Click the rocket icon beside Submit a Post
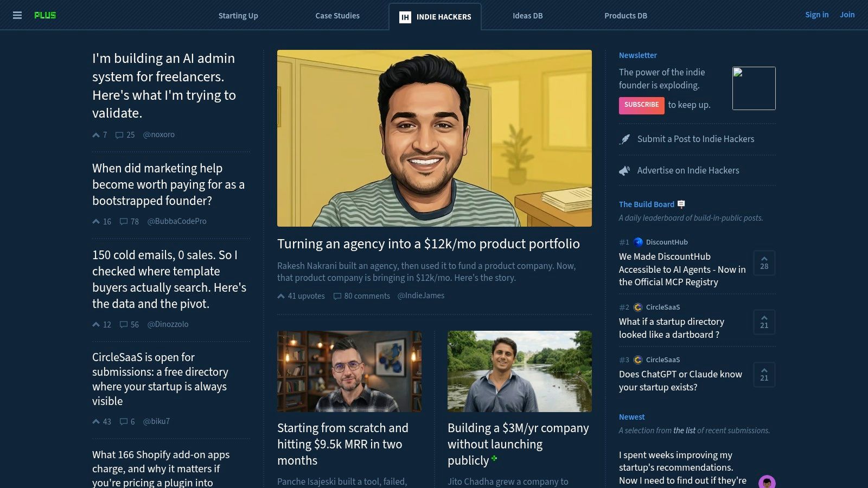The image size is (868, 488). pos(625,139)
